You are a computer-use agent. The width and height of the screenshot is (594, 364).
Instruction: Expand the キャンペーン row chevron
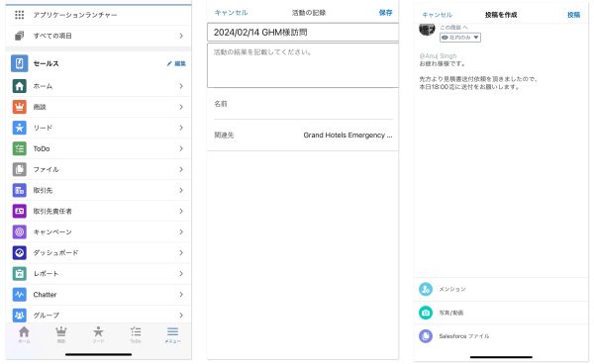pos(181,231)
